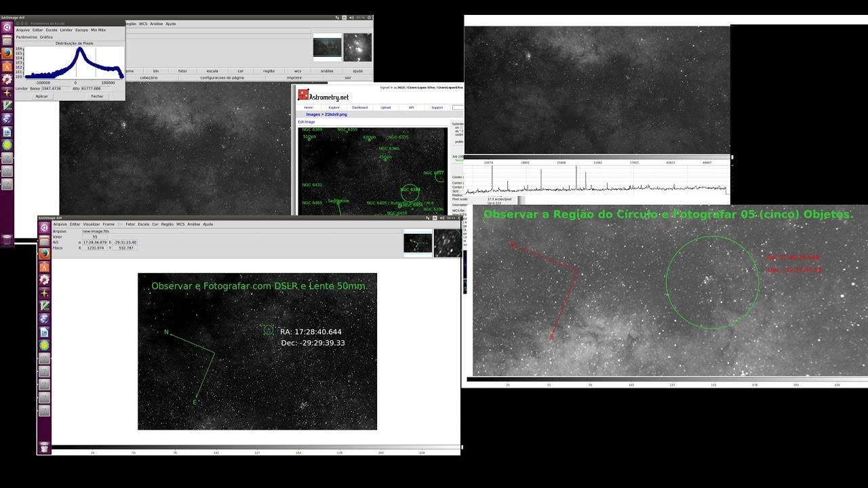Click Images breadcrumb link on Astrometry.net
The image size is (868, 488).
(x=313, y=115)
